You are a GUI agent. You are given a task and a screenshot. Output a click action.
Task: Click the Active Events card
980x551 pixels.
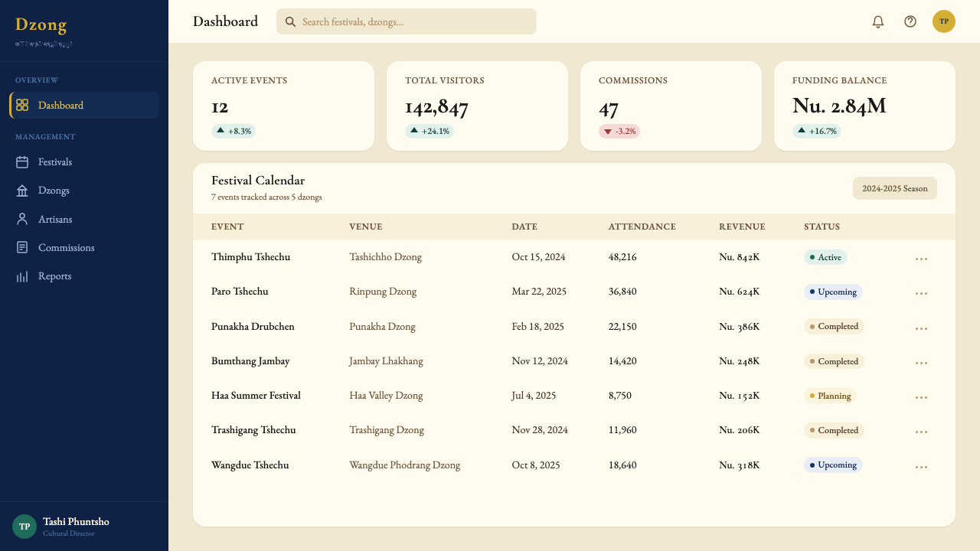click(283, 106)
